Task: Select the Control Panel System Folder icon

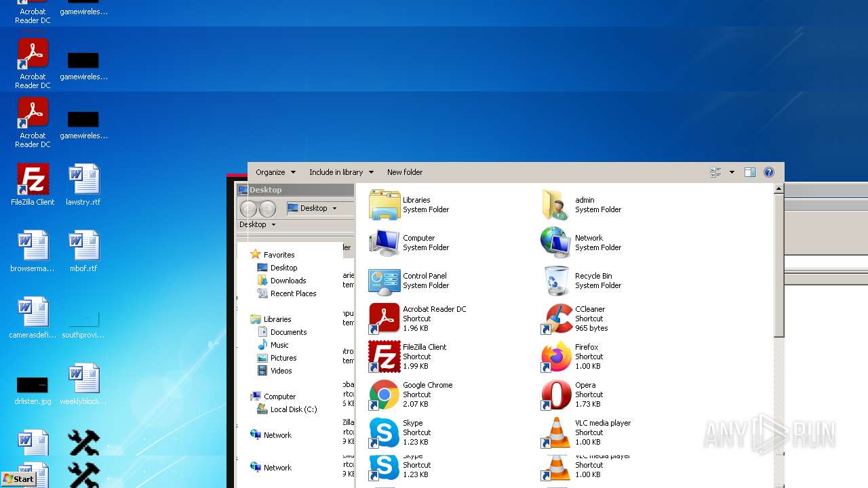Action: 384,281
